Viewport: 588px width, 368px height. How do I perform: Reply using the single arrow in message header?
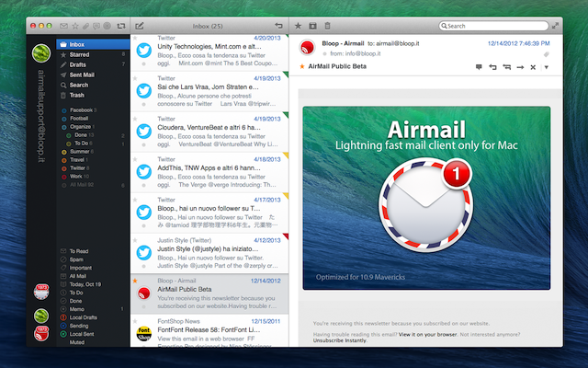(x=492, y=67)
